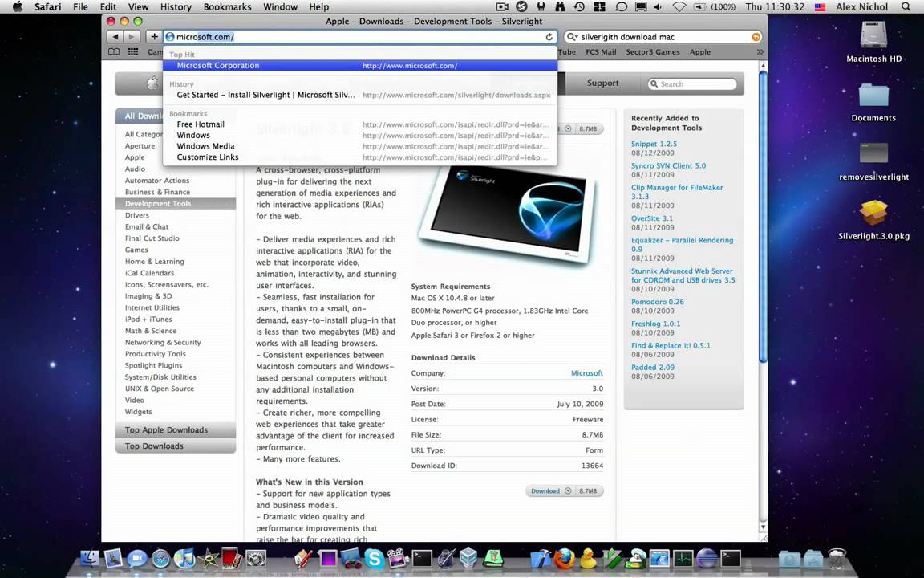Expand the Top Downloads section

[176, 446]
